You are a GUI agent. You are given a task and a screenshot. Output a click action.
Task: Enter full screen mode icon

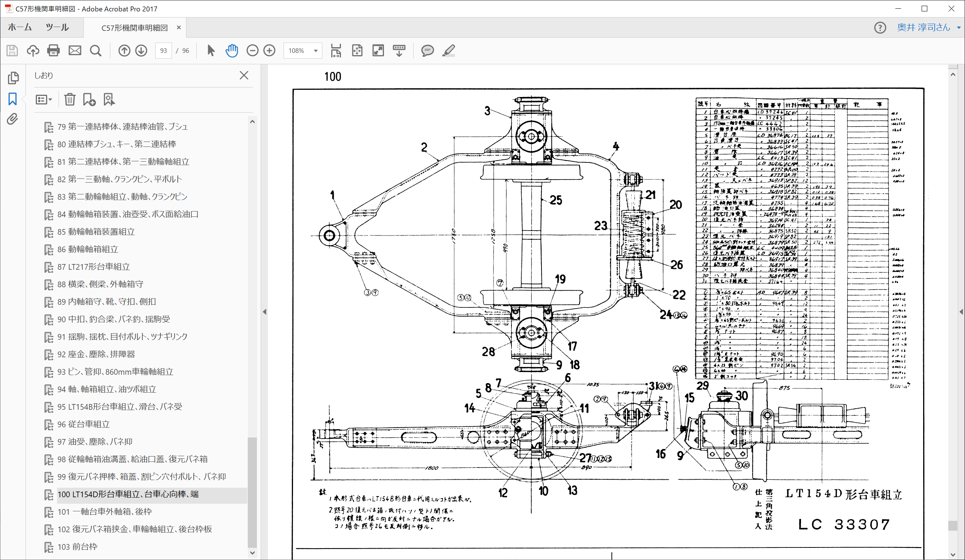378,51
